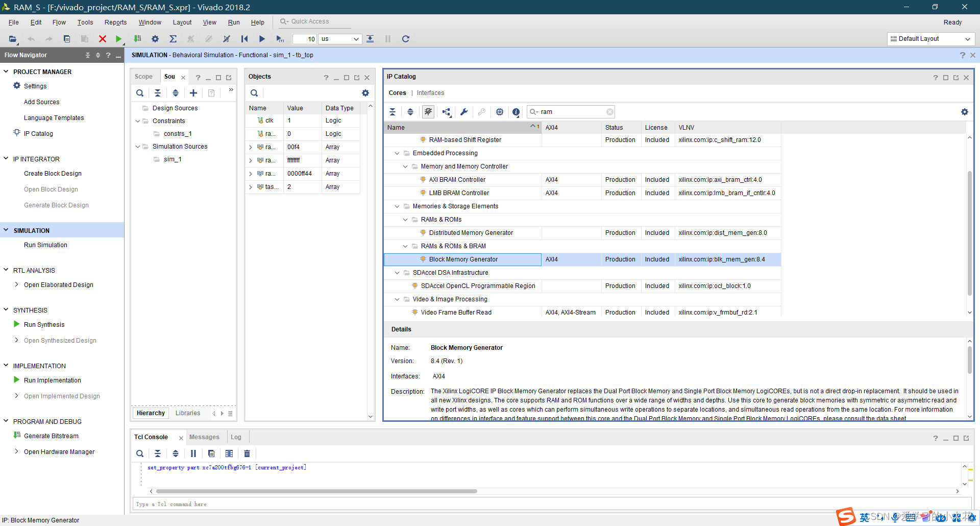The image size is (980, 526).
Task: Click the Objects panel search icon
Action: pos(254,93)
